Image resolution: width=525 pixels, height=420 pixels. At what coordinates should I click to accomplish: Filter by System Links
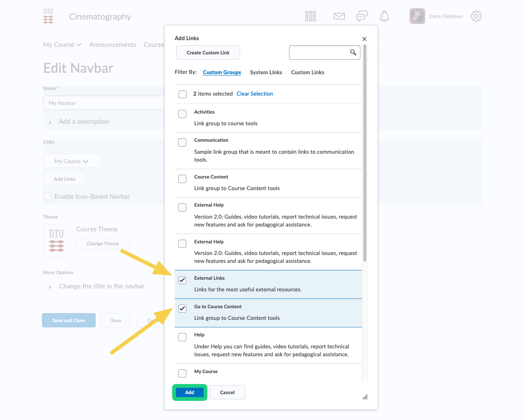[266, 72]
